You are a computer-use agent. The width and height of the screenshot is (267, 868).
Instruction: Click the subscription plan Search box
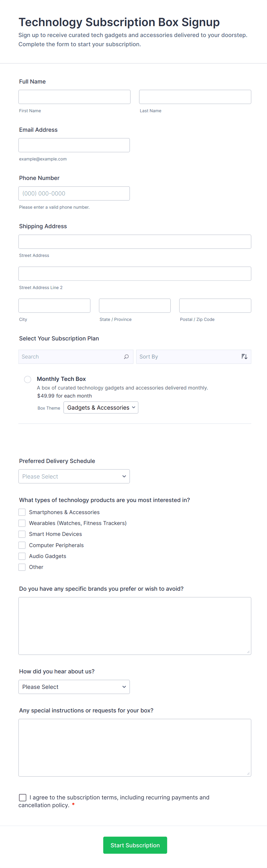pos(71,356)
